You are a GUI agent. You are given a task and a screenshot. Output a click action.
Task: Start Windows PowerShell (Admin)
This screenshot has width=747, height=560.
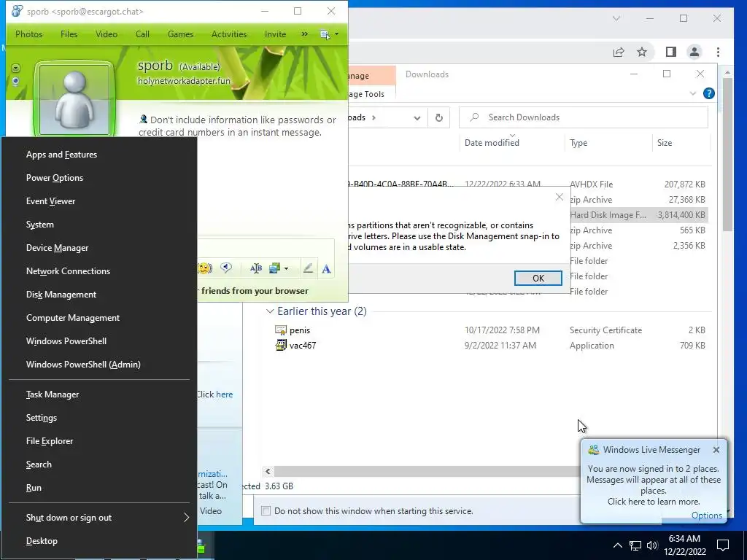pos(83,365)
